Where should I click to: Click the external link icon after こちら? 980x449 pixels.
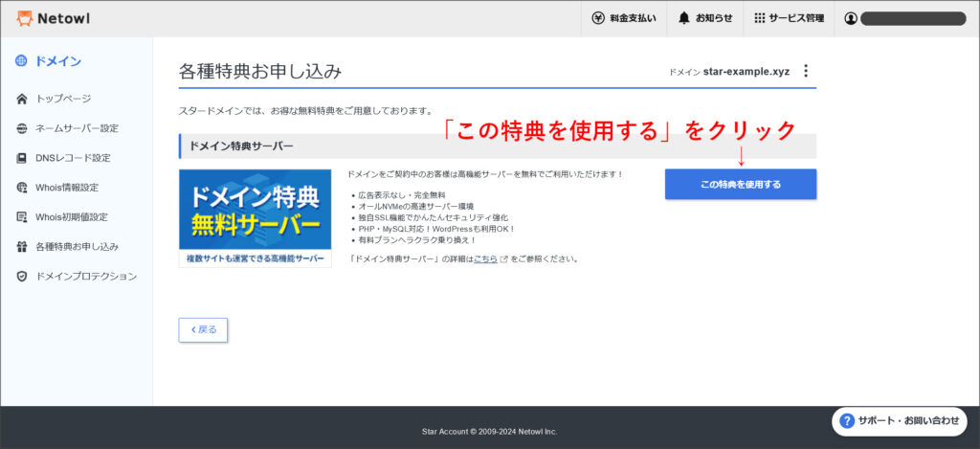coord(503,258)
